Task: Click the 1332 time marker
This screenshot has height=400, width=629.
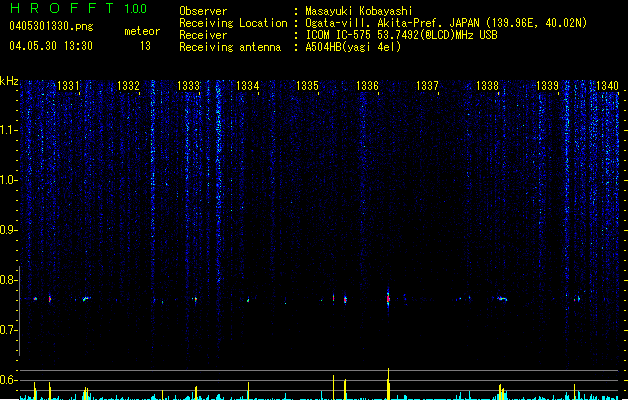Action: click(x=128, y=86)
